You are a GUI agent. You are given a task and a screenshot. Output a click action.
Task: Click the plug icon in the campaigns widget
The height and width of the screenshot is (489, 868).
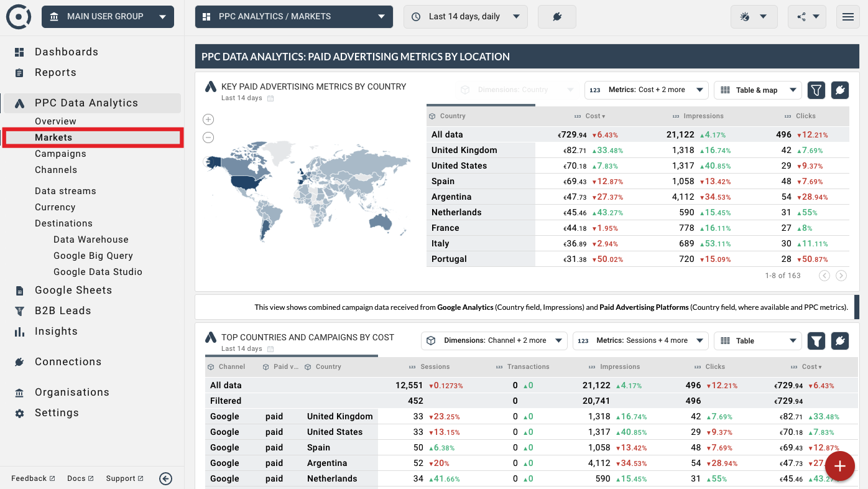tap(840, 341)
